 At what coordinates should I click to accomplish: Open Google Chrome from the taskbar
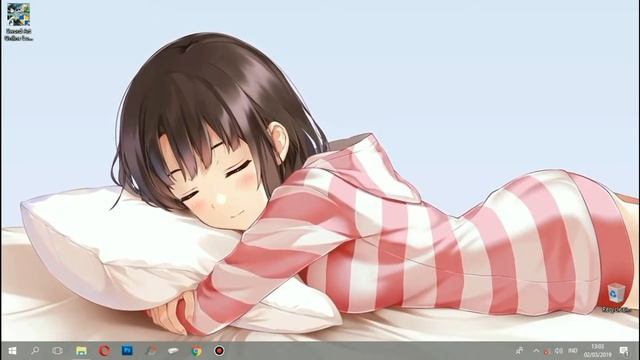pyautogui.click(x=197, y=351)
